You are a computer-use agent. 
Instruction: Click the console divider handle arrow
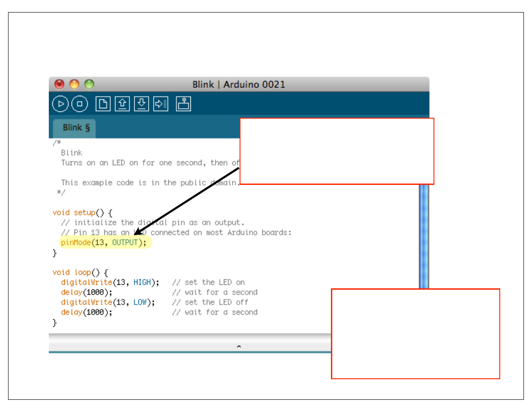(239, 346)
